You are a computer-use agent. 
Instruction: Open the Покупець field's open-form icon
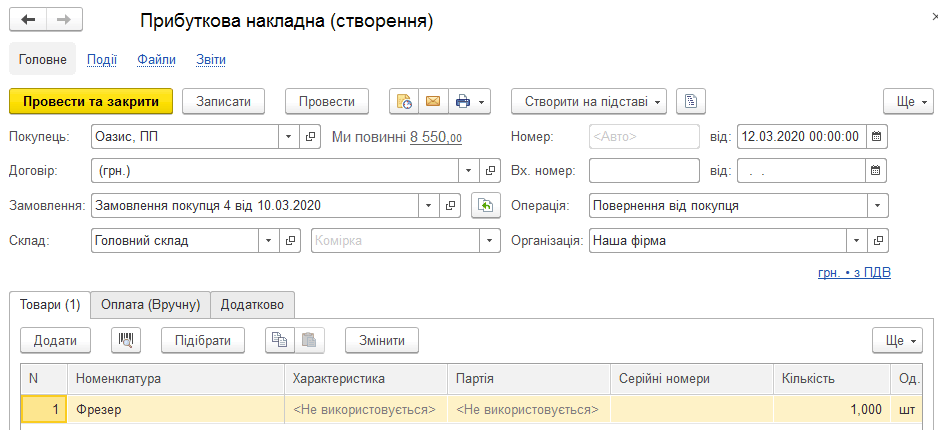tap(310, 137)
